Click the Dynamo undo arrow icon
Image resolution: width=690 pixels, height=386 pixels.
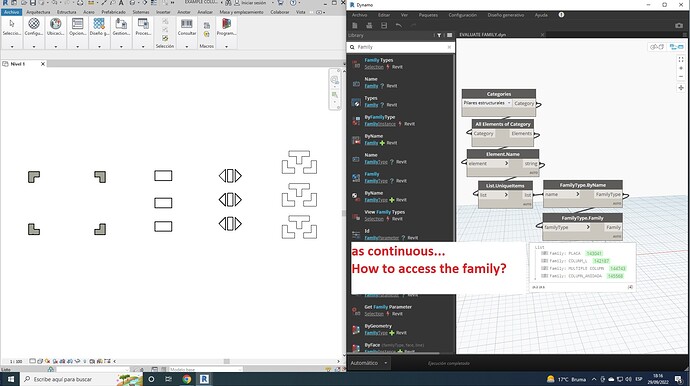(398, 26)
